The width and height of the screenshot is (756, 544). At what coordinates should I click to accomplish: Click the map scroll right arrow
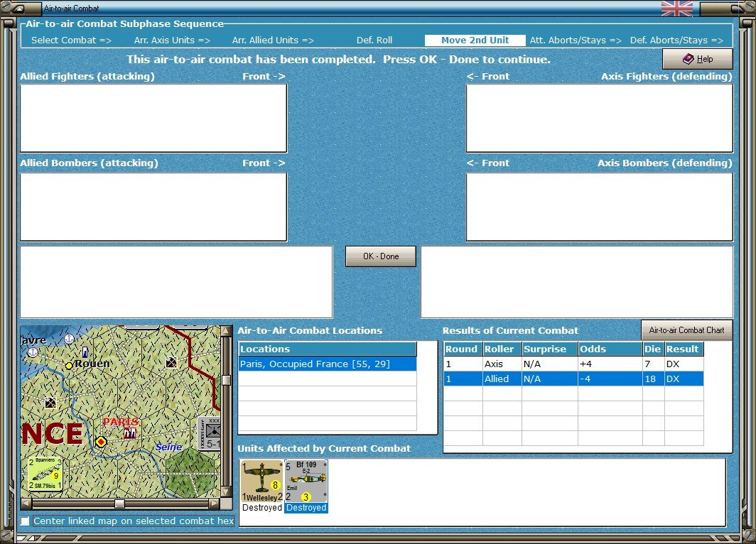click(x=214, y=504)
